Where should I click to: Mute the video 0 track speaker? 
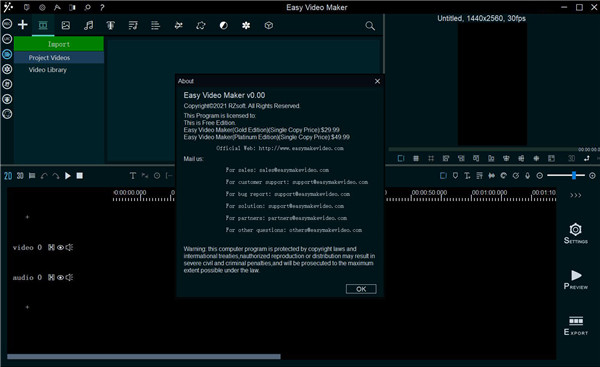[x=69, y=248]
